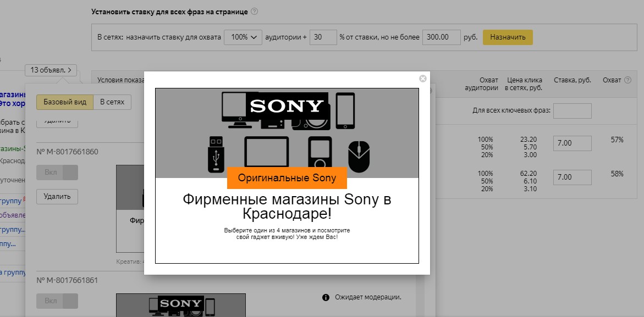Click the Ставка, руб. column header
Image resolution: width=644 pixels, height=317 pixels.
coord(572,80)
